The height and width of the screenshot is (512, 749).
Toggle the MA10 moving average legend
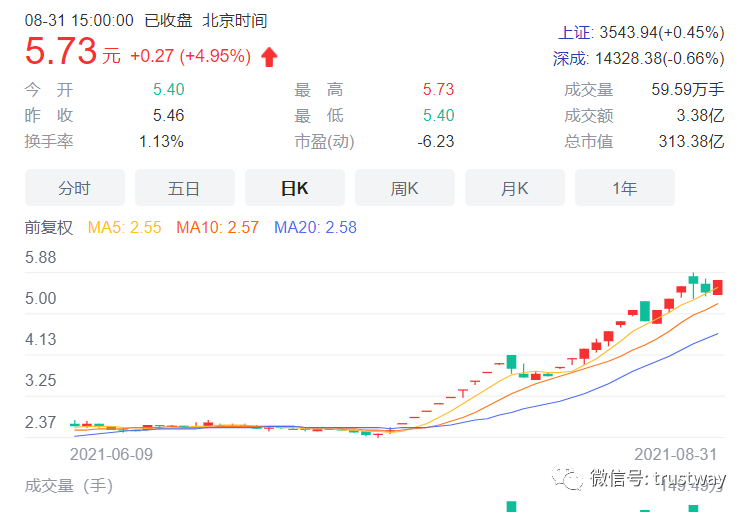click(217, 228)
